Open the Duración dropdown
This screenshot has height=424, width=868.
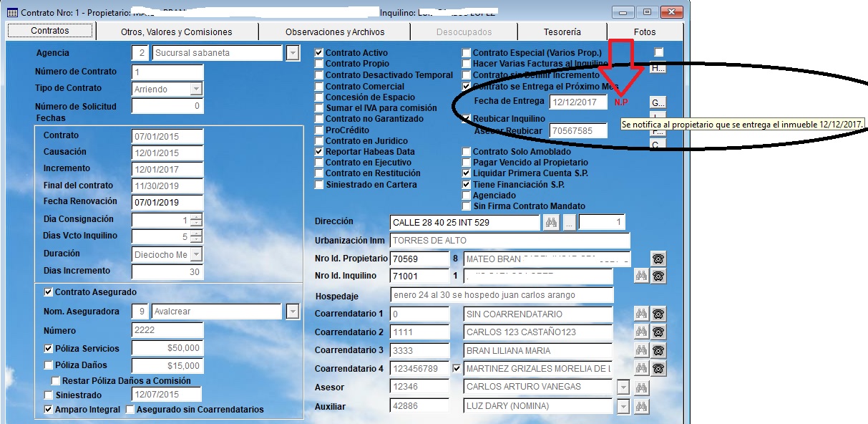click(x=196, y=254)
